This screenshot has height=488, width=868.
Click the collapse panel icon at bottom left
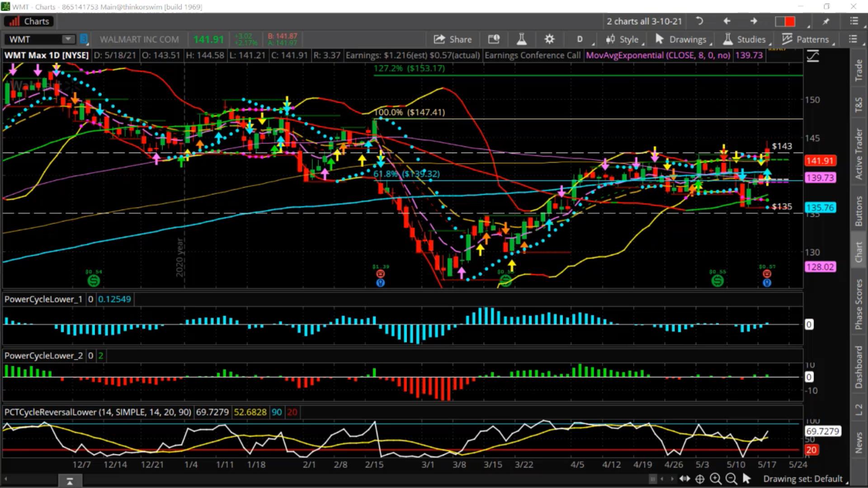point(69,481)
